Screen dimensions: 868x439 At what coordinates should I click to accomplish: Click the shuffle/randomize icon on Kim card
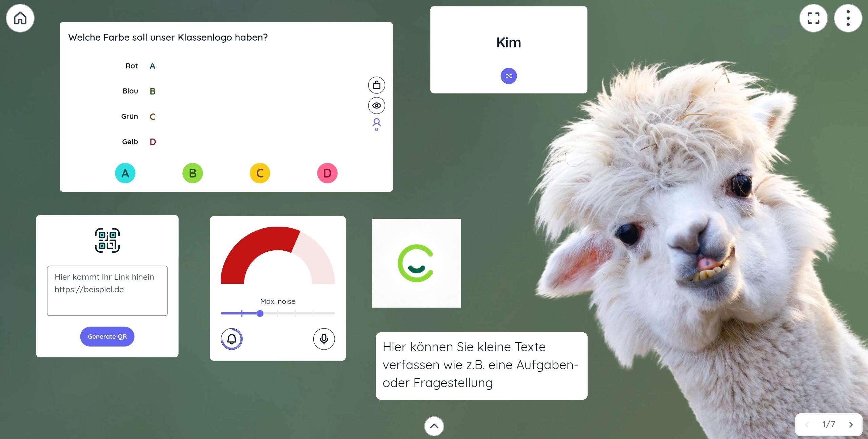tap(508, 76)
